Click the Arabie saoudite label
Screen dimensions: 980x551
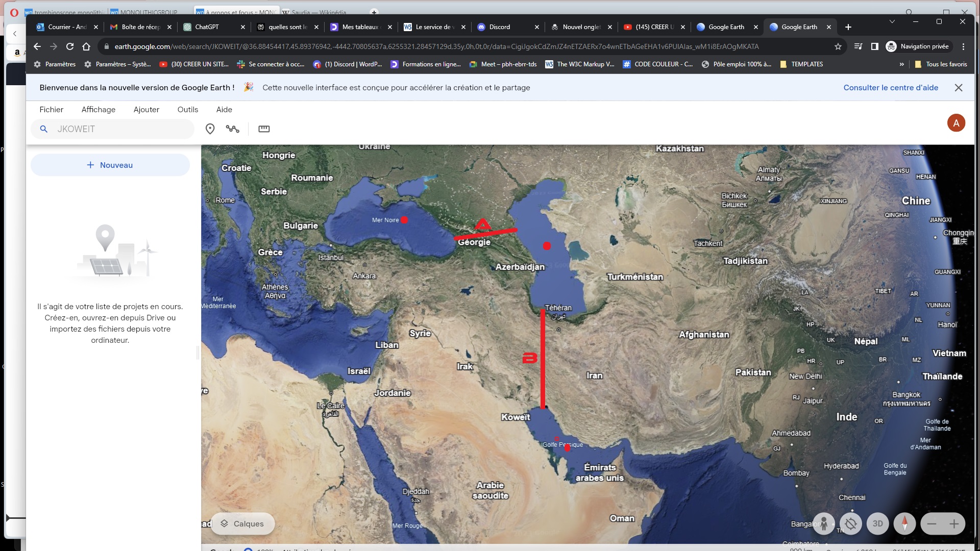coord(491,490)
